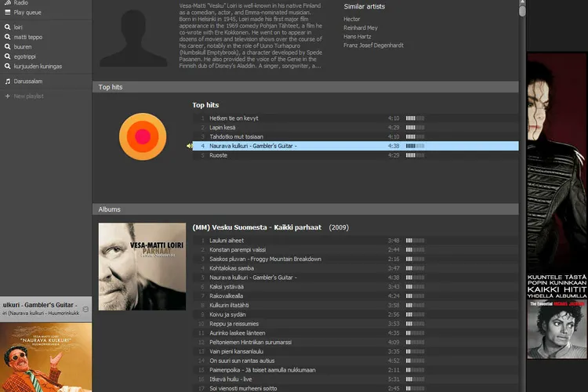This screenshot has height=392, width=588.
Task: Click popularity bar of 'Hetken tie on kevyt'
Action: click(415, 118)
